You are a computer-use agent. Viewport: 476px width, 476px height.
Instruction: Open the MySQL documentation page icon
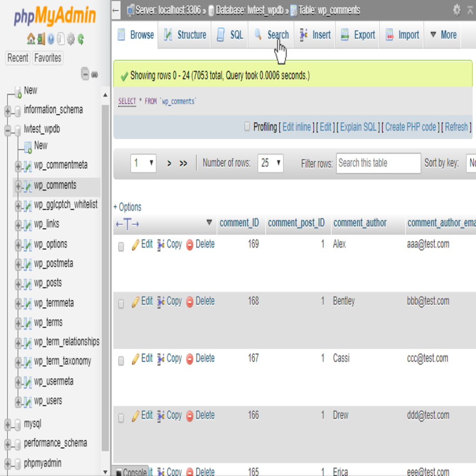pyautogui.click(x=61, y=39)
